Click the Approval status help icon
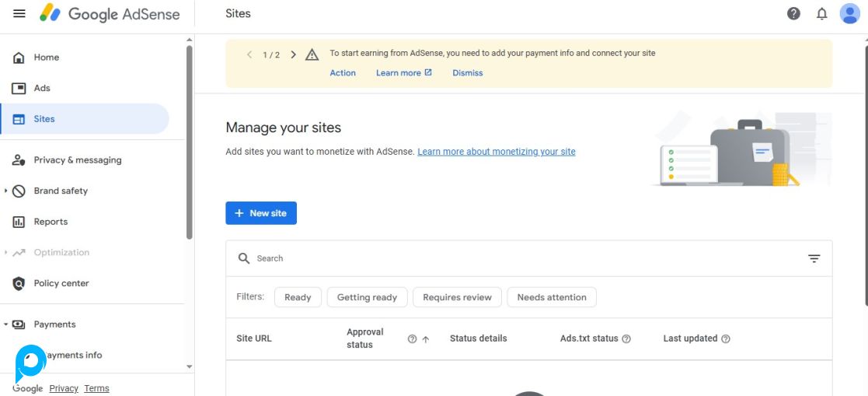This screenshot has height=396, width=868. 412,339
